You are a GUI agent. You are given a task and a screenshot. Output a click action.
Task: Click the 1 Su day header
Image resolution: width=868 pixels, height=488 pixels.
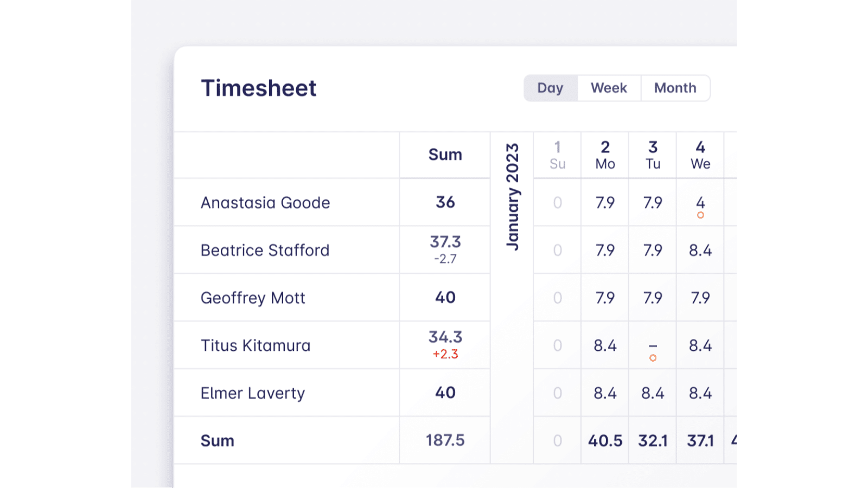[557, 155]
